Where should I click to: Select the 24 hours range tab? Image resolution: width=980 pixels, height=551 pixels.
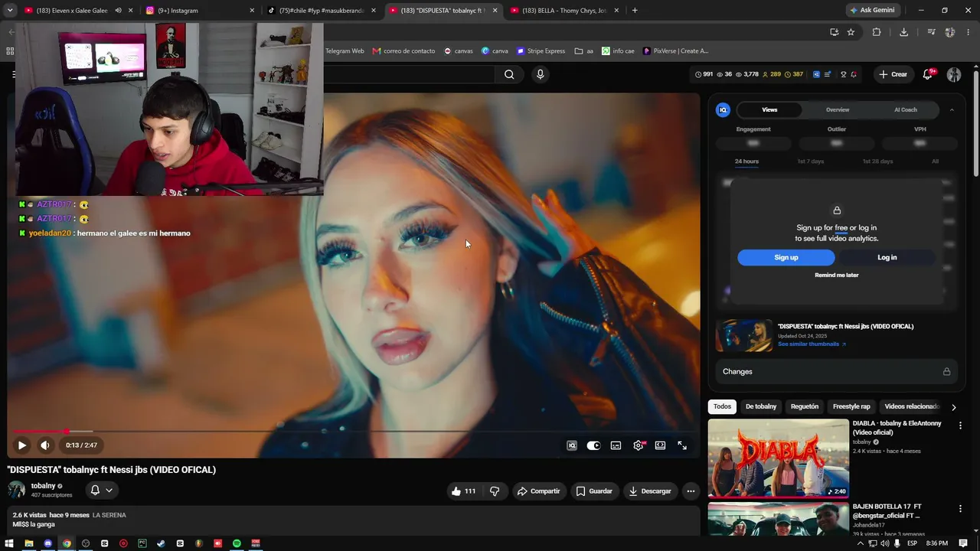[x=746, y=161]
